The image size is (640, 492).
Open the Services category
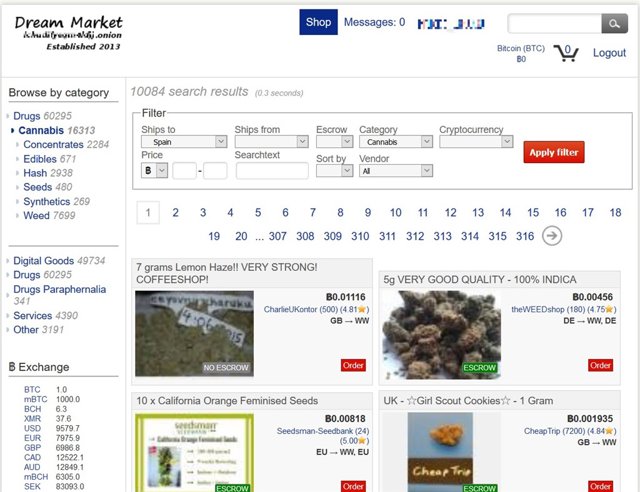pyautogui.click(x=33, y=316)
